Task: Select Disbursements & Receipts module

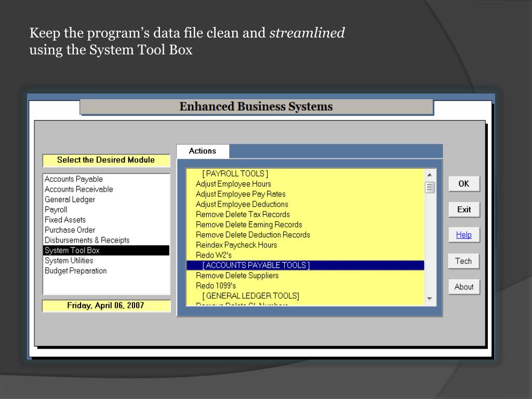Action: click(x=107, y=240)
